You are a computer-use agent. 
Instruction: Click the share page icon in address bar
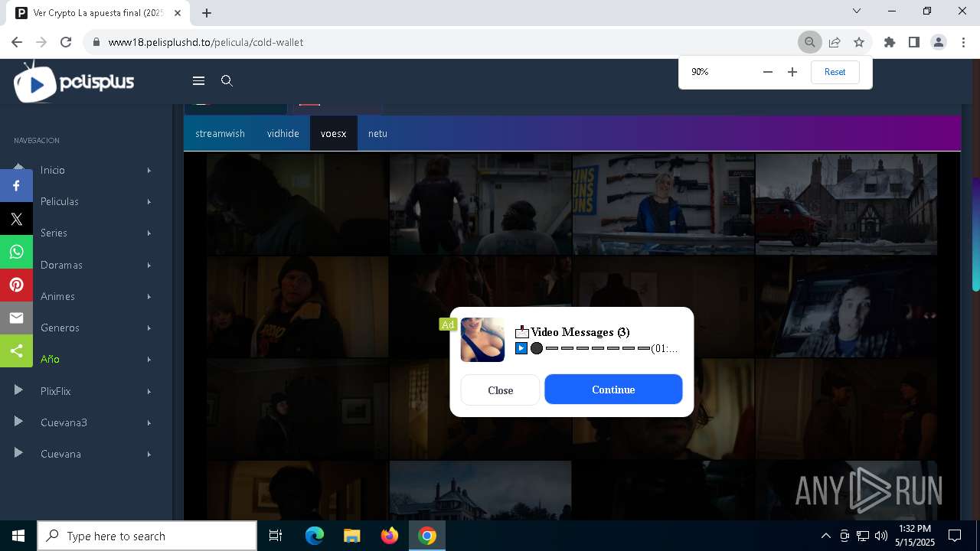point(835,42)
